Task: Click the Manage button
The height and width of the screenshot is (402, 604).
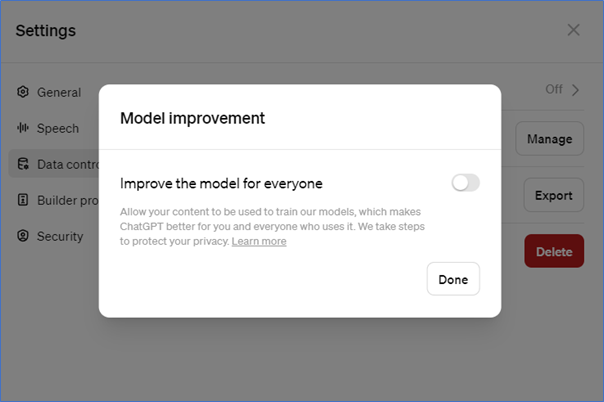Action: 550,138
